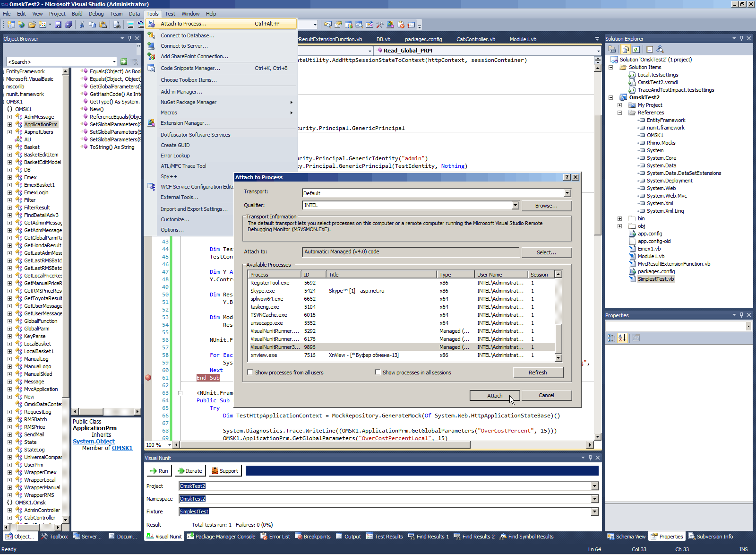This screenshot has height=555, width=756.
Task: Open the Properties Window toolbar icon in main toolbar
Action: (x=338, y=25)
